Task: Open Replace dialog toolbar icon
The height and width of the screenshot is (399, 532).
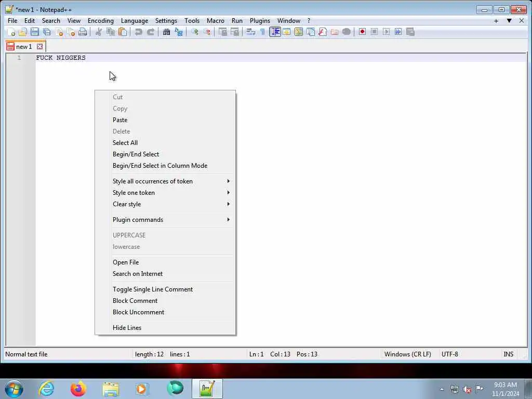Action: pyautogui.click(x=179, y=32)
